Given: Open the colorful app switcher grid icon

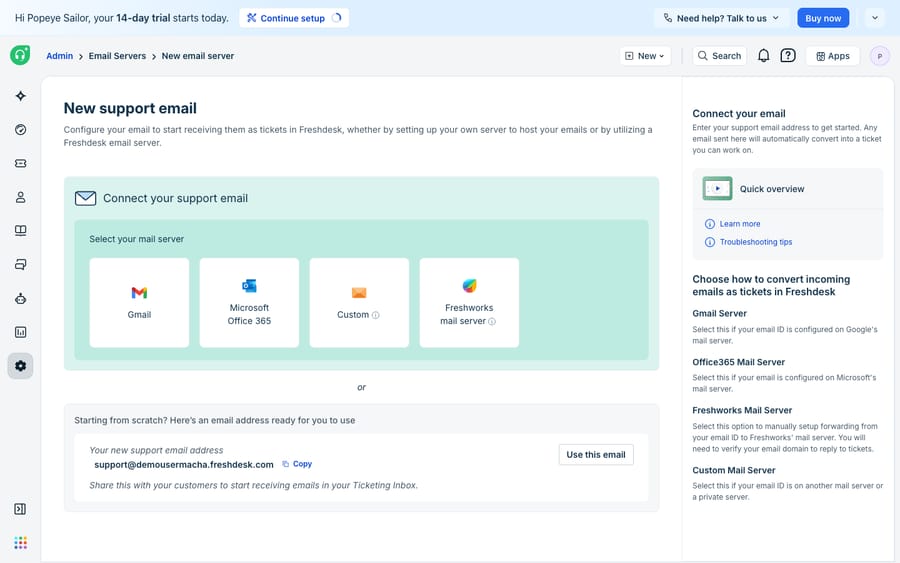Looking at the screenshot, I should 21,543.
